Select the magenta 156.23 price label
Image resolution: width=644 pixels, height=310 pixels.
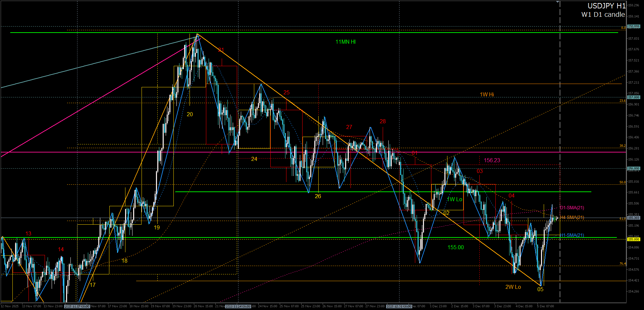tap(492, 161)
